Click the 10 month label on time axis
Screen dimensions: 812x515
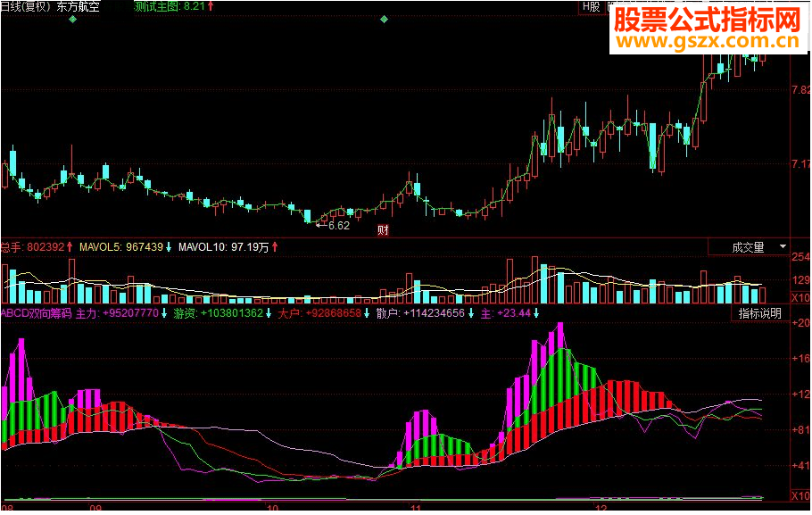click(272, 508)
